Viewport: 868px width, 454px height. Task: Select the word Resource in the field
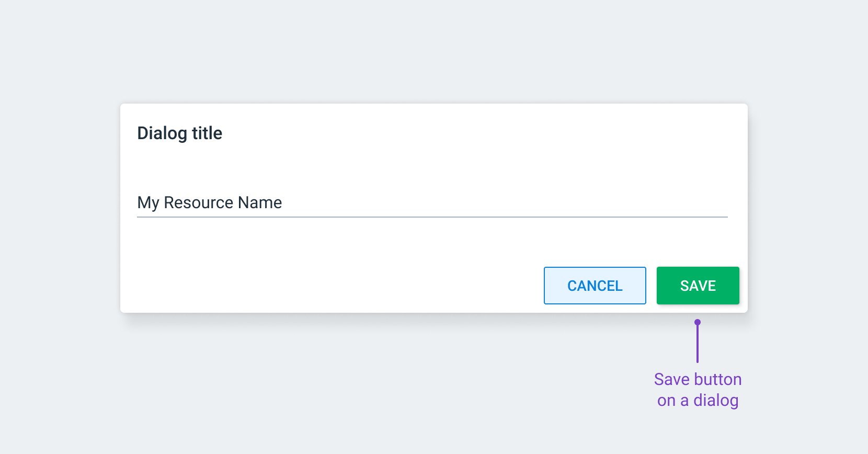point(198,202)
